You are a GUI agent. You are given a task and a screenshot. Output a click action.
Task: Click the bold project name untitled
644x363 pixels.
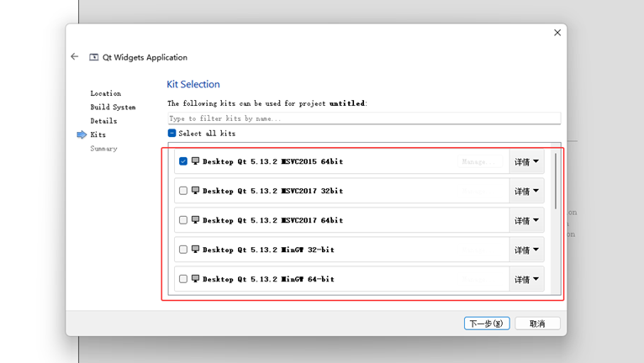click(x=347, y=103)
